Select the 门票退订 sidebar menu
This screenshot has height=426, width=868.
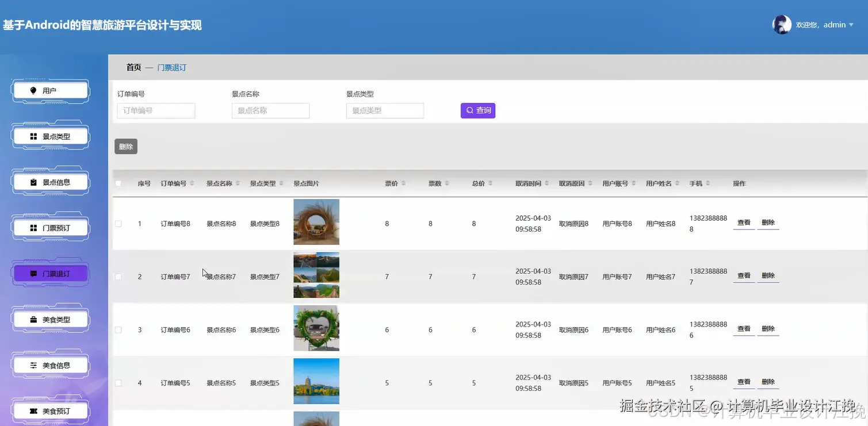pos(51,274)
